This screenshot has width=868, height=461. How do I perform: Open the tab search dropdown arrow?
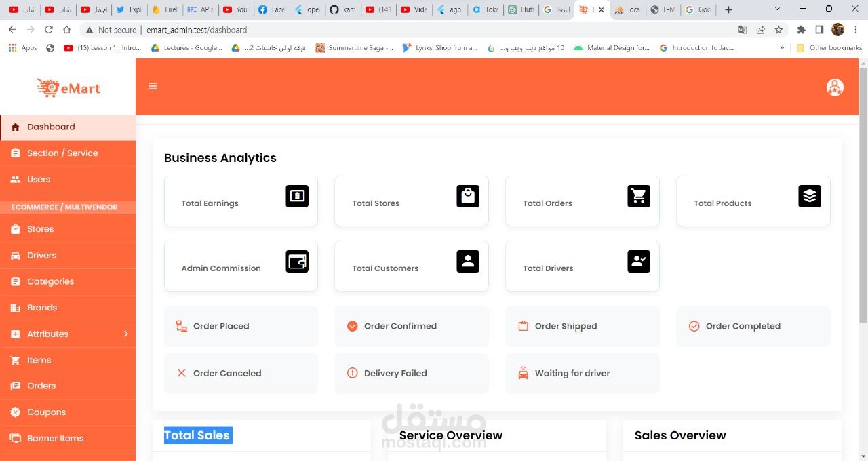[x=776, y=9]
